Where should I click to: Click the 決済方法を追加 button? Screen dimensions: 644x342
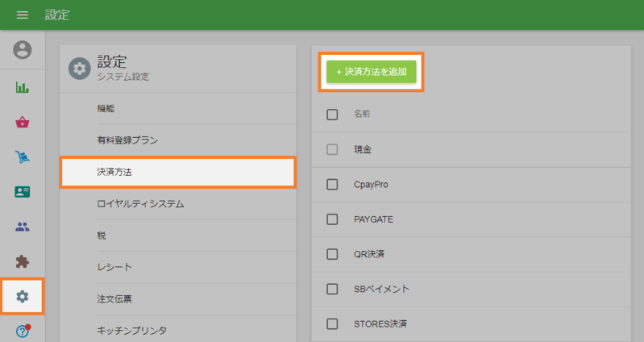(372, 72)
